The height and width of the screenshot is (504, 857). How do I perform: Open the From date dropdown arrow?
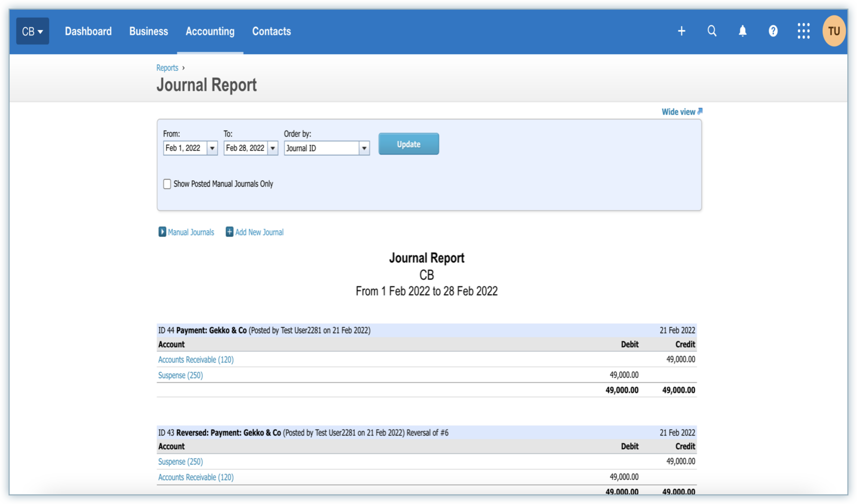pyautogui.click(x=212, y=148)
